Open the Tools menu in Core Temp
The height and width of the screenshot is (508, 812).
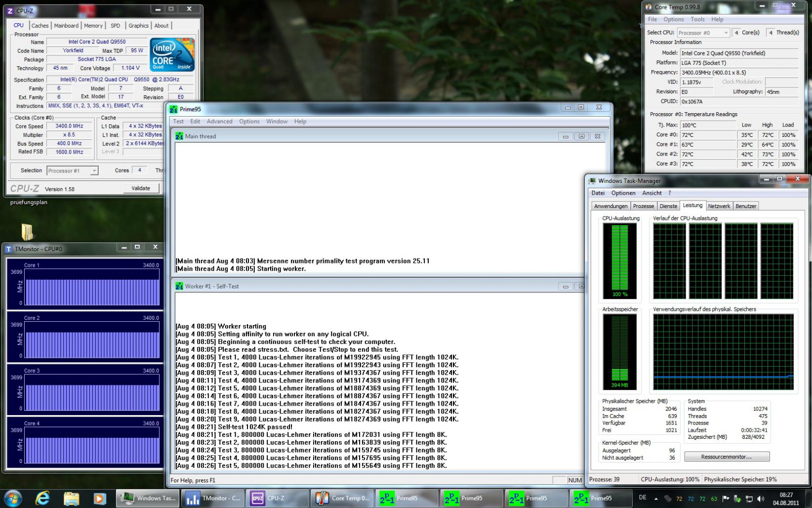[x=697, y=19]
